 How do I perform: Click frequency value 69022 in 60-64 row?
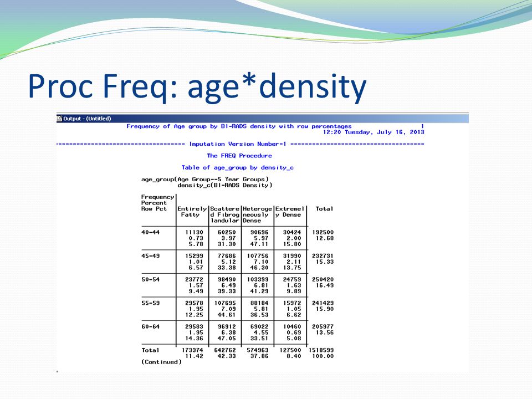pos(259,327)
